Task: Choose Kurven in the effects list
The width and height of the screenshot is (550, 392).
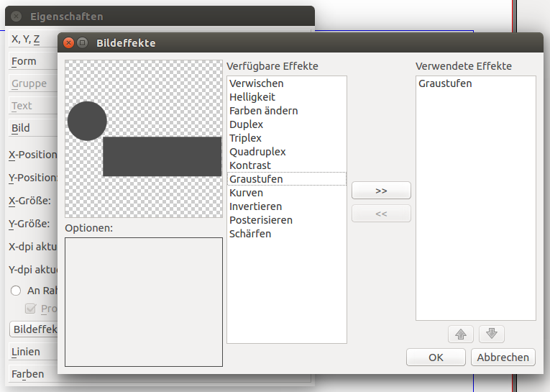Action: point(246,193)
